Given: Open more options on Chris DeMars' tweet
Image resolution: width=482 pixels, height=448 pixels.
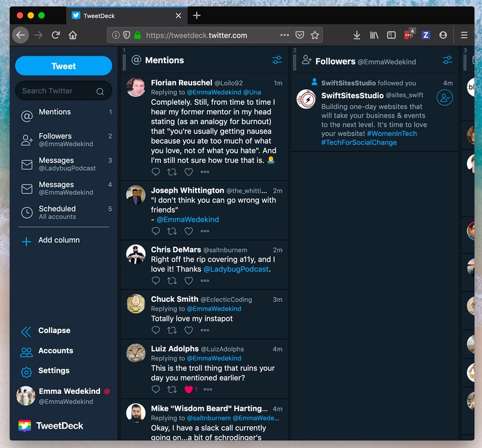Looking at the screenshot, I should coord(205,281).
